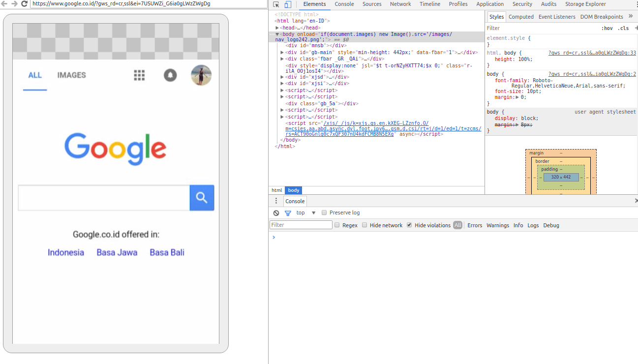Viewport: 638px width, 364px height.
Task: Click the console Filter input field
Action: (x=301, y=225)
